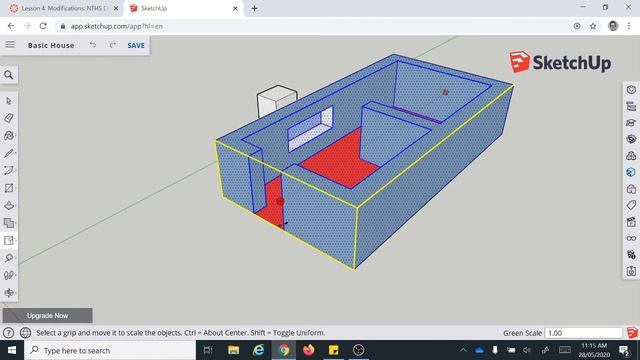Viewport: 640px width, 360px height.
Task: Select the Walk footprints tool
Action: 9,275
